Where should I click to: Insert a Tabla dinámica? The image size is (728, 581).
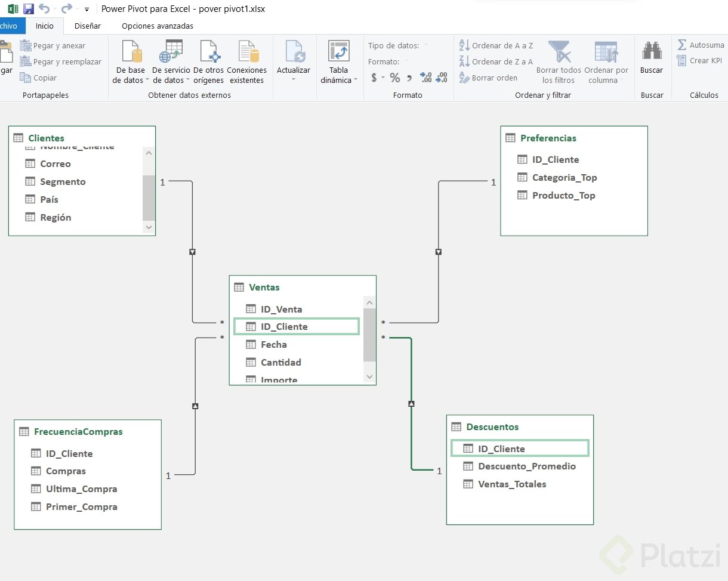point(339,62)
